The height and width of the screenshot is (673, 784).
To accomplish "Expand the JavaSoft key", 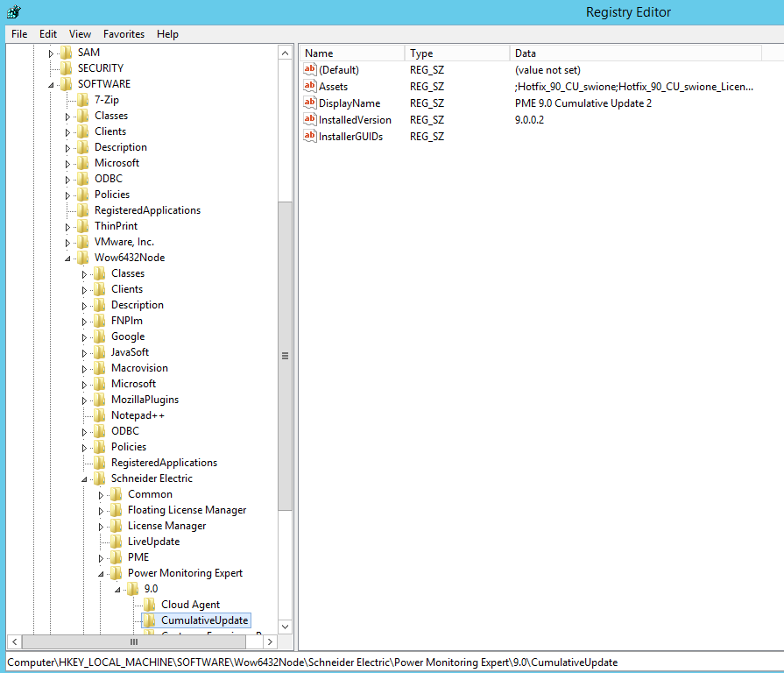I will pyautogui.click(x=84, y=353).
